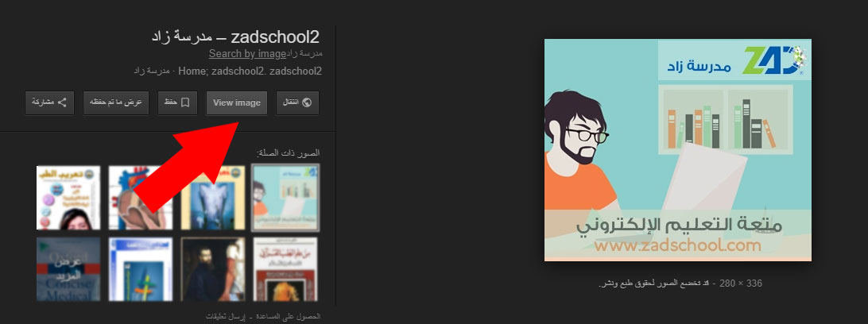Save the image with the bookmark button
868x324 pixels.
pyautogui.click(x=177, y=103)
